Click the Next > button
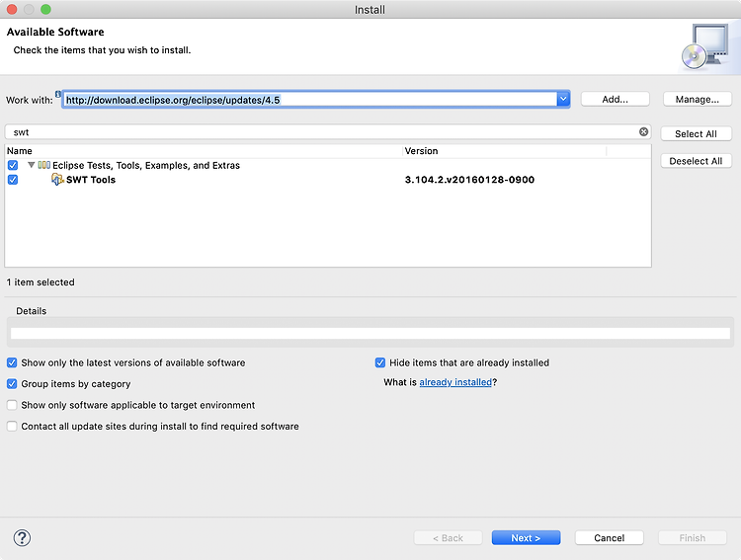Viewport: 741px width, 560px height. (x=526, y=538)
